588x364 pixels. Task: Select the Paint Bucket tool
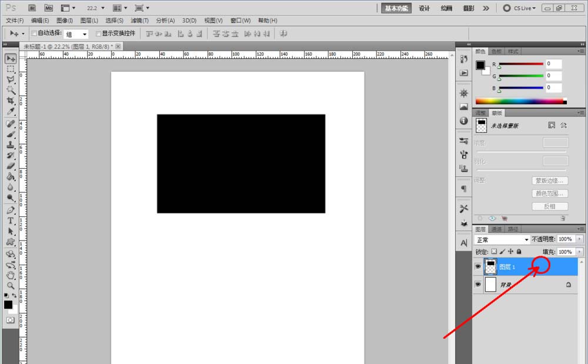[11, 176]
